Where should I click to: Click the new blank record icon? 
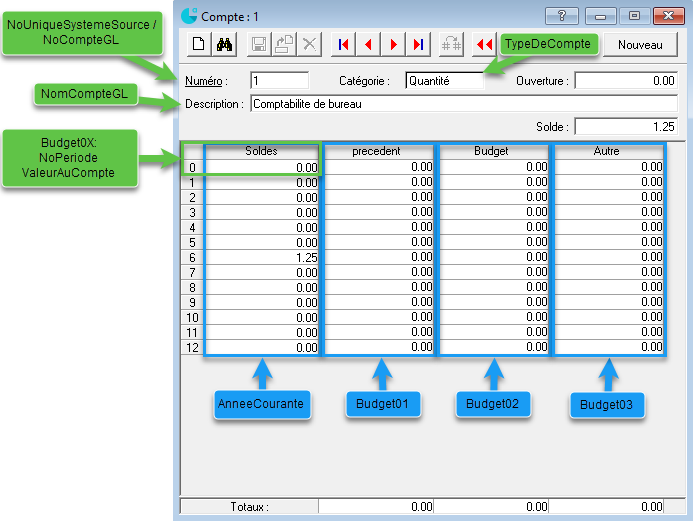[x=198, y=44]
